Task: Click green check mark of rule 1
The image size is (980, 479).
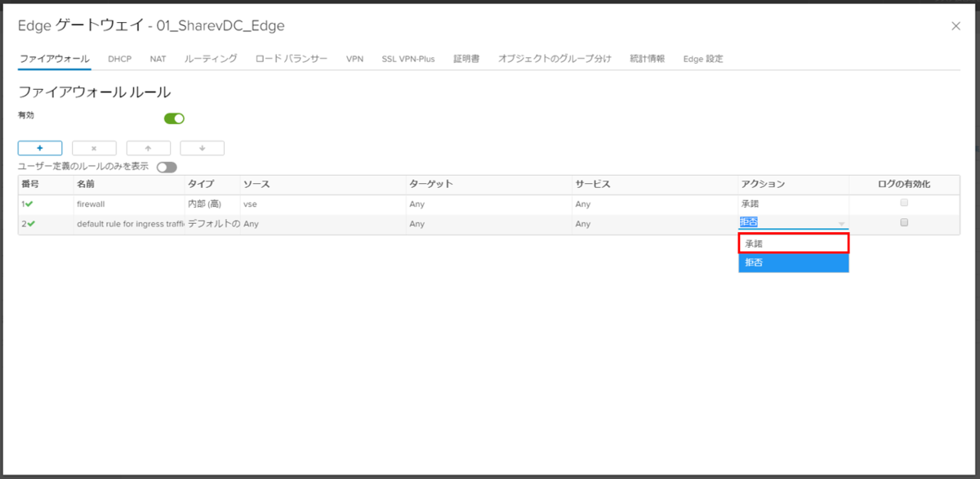Action: [x=30, y=204]
